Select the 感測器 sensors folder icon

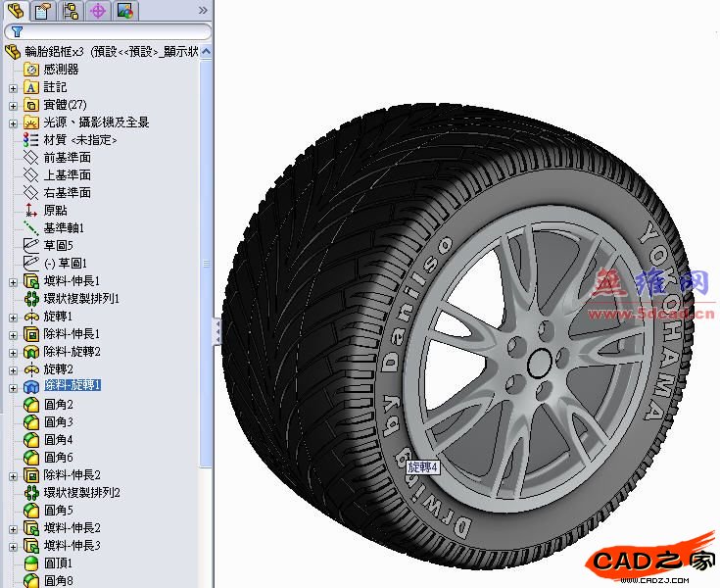(31, 70)
